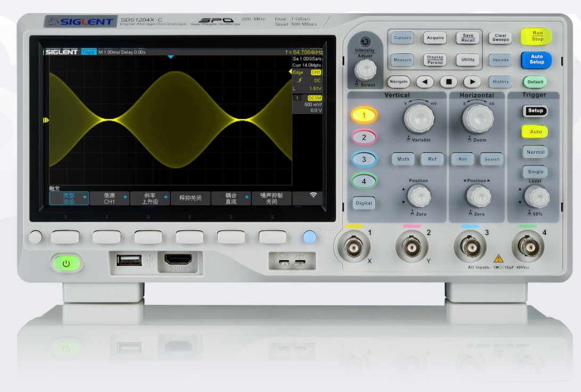The height and width of the screenshot is (392, 581).
Task: Click the front USB host port
Action: tap(129, 261)
